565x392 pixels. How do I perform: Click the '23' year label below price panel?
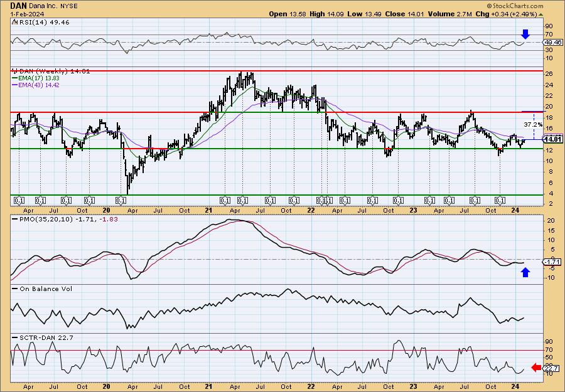pos(413,210)
